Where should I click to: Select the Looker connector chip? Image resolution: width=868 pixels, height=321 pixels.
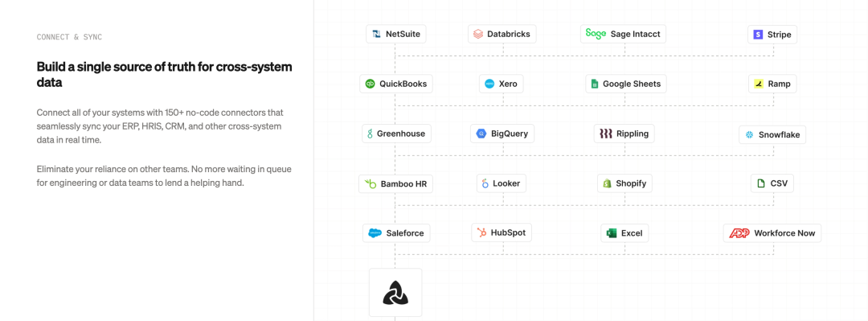pos(502,183)
